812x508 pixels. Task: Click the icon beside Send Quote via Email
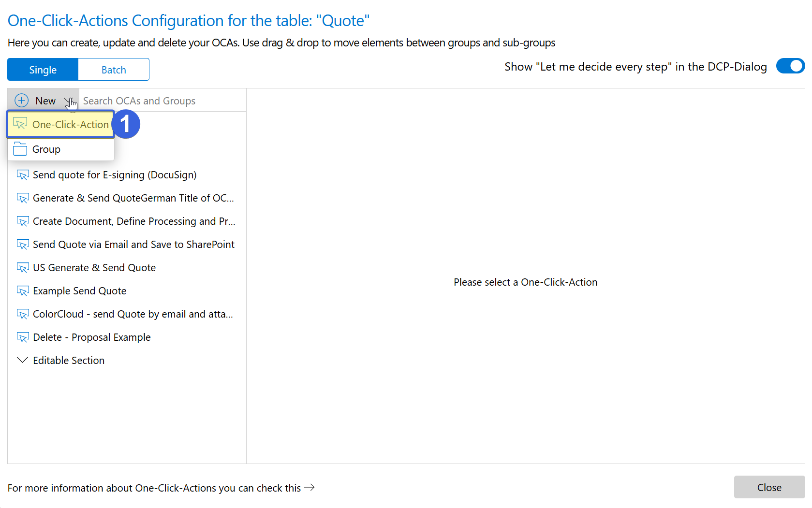pyautogui.click(x=23, y=245)
